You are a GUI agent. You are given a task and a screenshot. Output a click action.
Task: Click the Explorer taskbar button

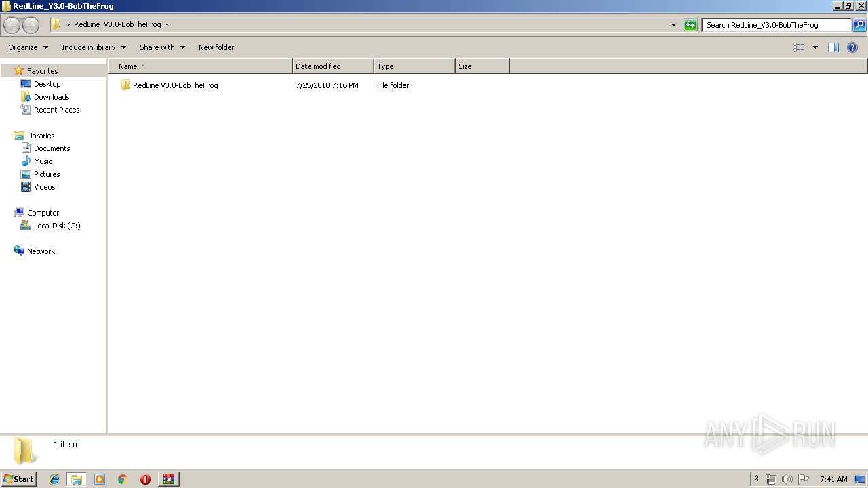pos(77,479)
